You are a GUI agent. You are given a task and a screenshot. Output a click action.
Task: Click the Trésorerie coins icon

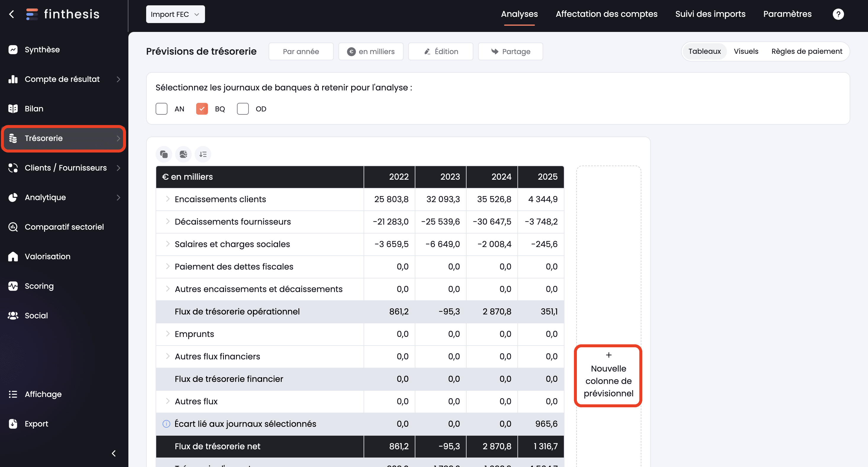tap(13, 138)
